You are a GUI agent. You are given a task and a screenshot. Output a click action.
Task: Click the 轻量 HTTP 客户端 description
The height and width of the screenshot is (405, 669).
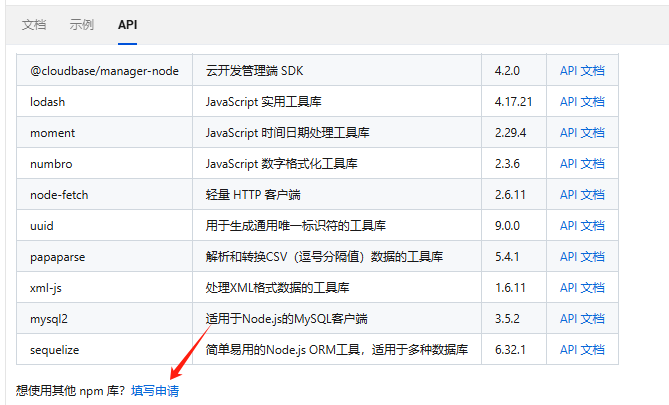coord(253,195)
